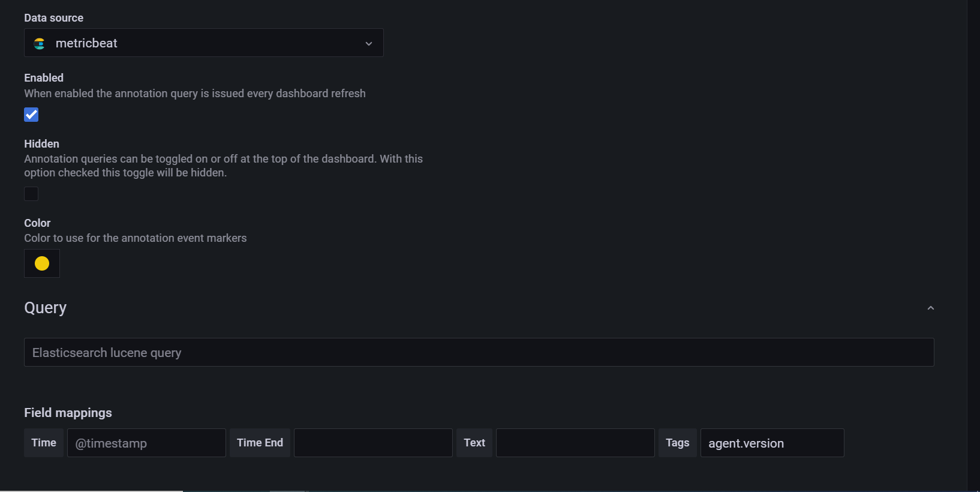980x492 pixels.
Task: Select the @timestamp Time mapping field
Action: [146, 443]
